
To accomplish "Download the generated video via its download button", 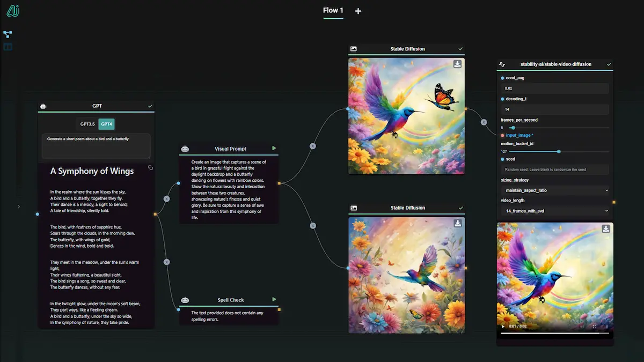I will click(605, 228).
